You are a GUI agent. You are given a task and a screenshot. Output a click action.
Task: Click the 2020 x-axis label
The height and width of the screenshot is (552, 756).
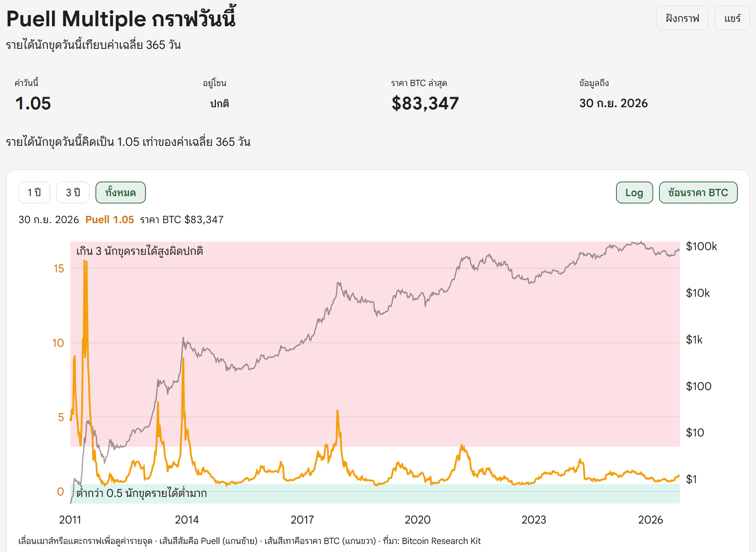(x=418, y=520)
